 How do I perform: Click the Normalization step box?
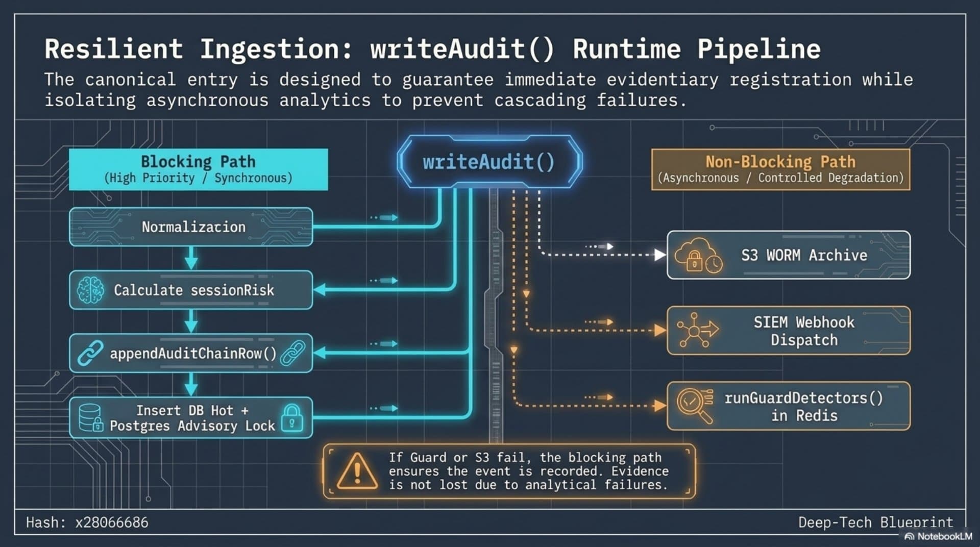coord(191,227)
